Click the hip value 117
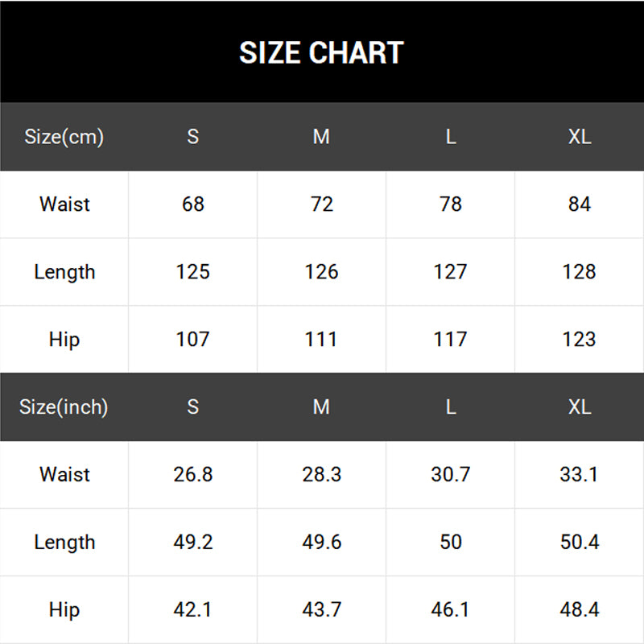Viewport: 644px width, 644px height. point(451,340)
